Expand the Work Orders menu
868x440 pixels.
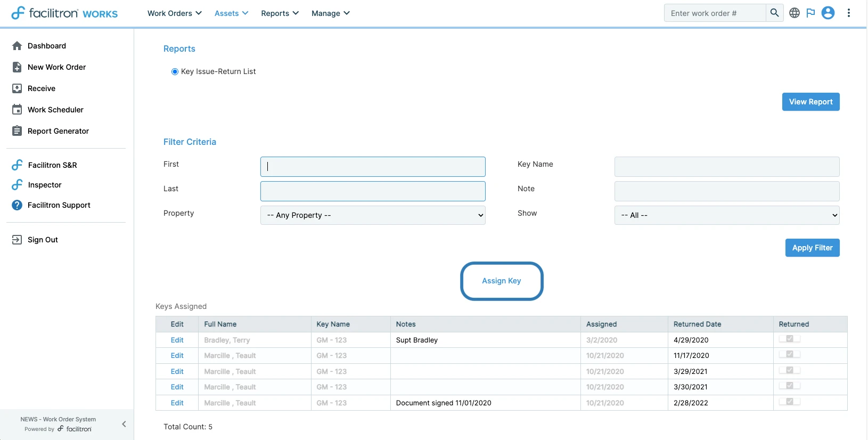tap(175, 13)
